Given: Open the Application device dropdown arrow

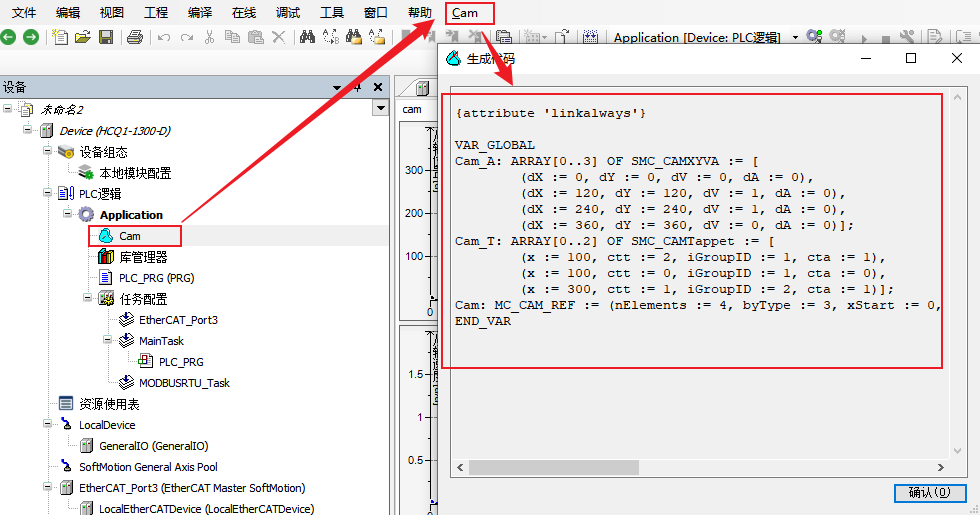Looking at the screenshot, I should (x=795, y=38).
